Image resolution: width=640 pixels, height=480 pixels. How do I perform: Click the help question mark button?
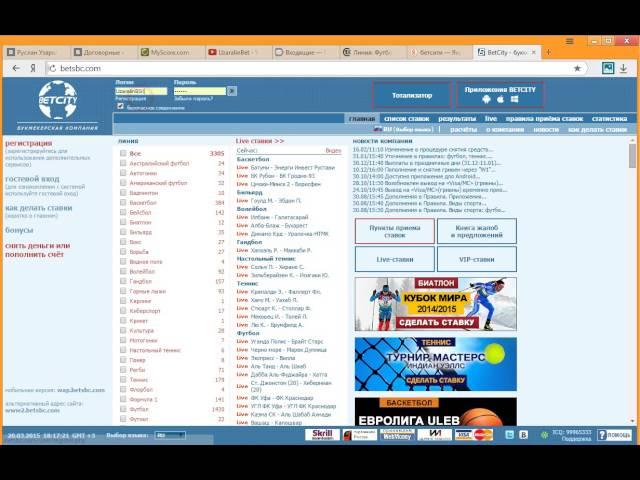pyautogui.click(x=614, y=435)
